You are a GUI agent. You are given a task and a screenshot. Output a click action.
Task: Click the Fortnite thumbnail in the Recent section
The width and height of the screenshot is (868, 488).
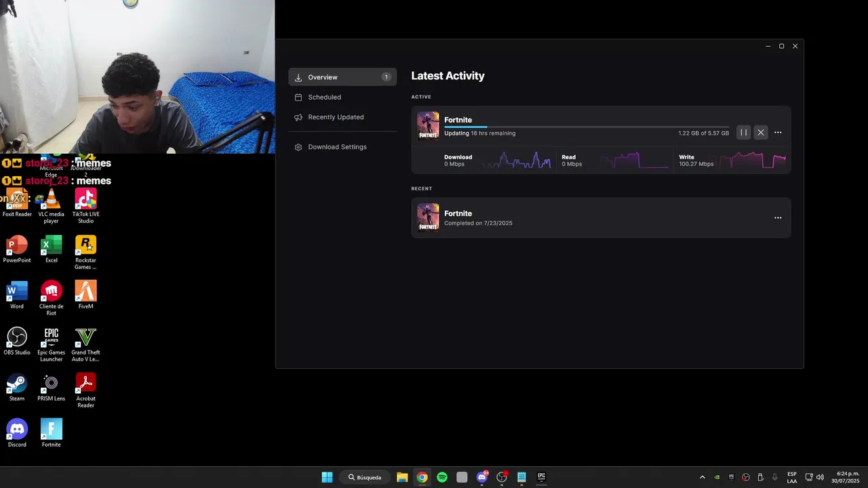click(x=428, y=218)
